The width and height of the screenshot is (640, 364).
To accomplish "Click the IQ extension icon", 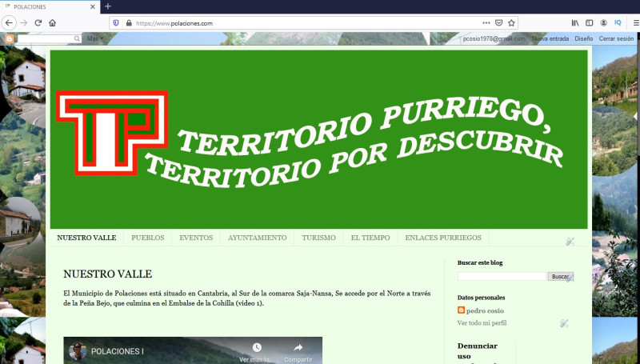I will point(618,23).
